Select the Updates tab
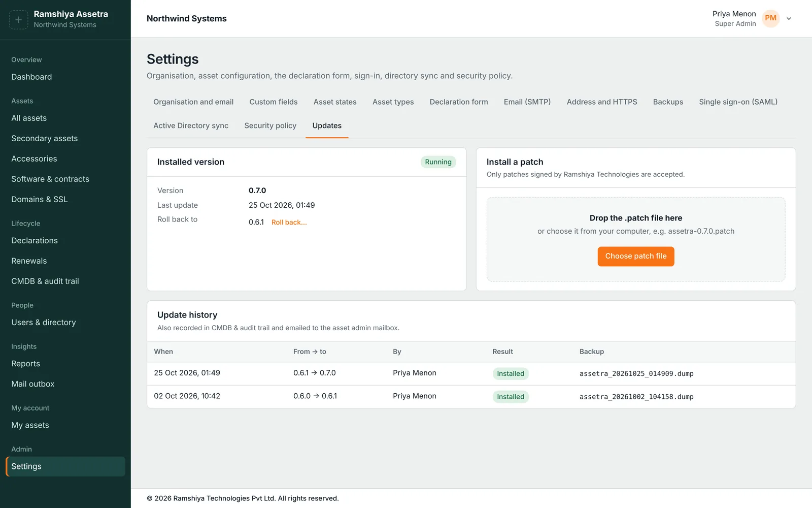812x508 pixels. point(327,126)
